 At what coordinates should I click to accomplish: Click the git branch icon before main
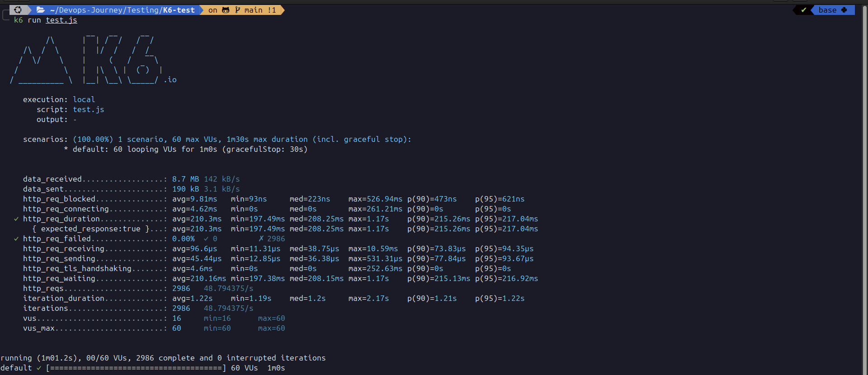(238, 10)
